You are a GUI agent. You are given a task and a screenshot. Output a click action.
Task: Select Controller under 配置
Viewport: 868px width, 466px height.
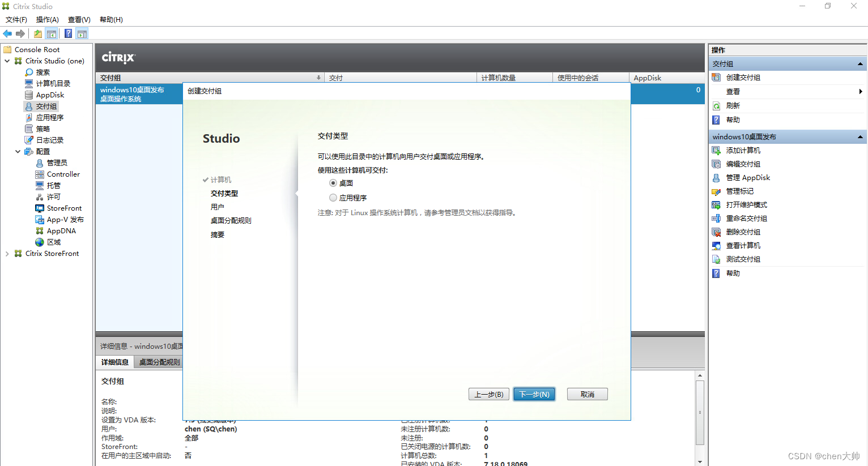click(63, 174)
